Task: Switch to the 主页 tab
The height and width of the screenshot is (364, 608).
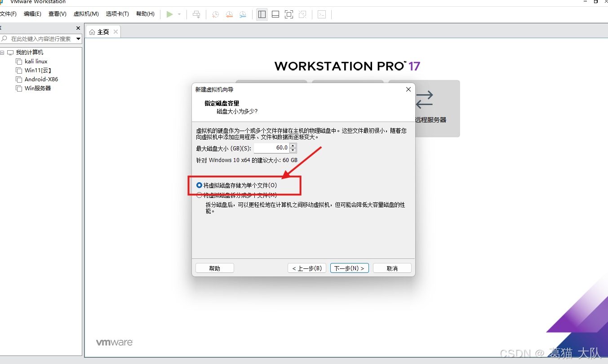Action: (103, 32)
